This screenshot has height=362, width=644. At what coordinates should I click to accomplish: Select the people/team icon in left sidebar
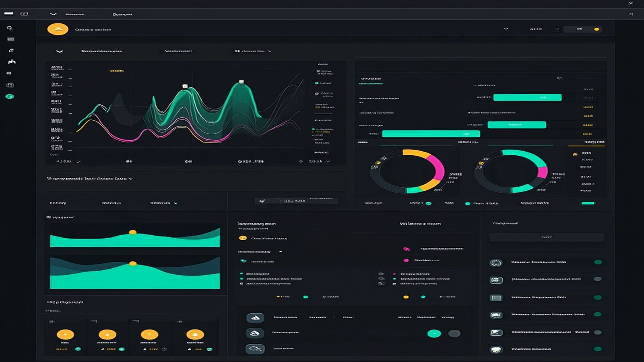pyautogui.click(x=12, y=62)
